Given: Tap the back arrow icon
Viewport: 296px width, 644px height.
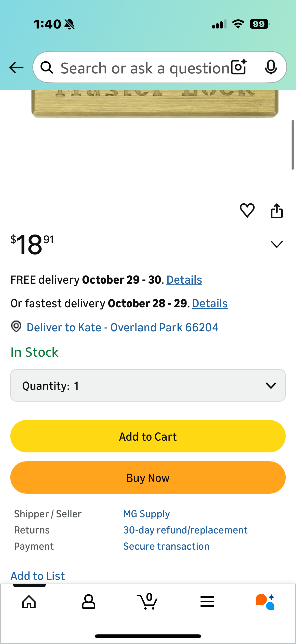Looking at the screenshot, I should point(16,68).
